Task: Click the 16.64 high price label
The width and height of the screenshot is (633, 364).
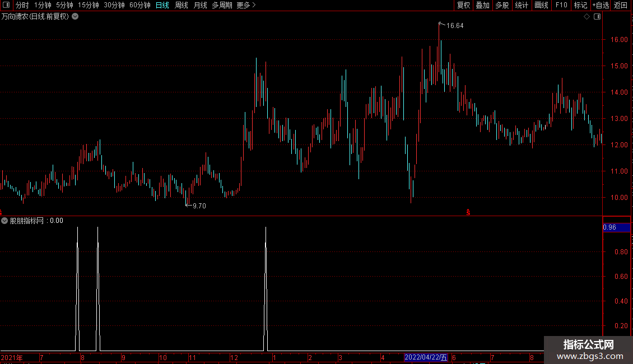Action: 455,26
